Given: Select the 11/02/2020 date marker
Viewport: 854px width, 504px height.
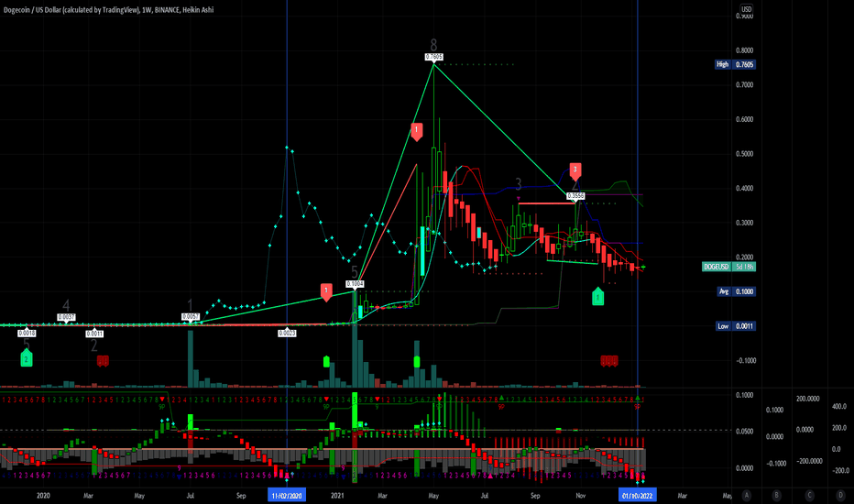Looking at the screenshot, I should 287,495.
